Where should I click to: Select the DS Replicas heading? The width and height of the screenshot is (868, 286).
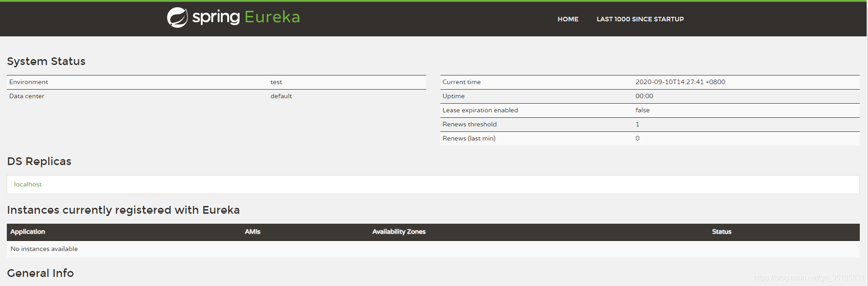[39, 161]
